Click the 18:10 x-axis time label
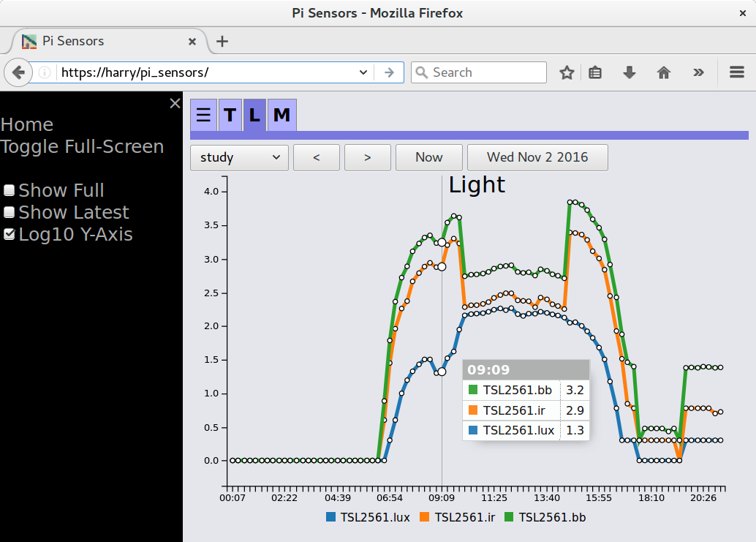756x542 pixels. tap(651, 498)
